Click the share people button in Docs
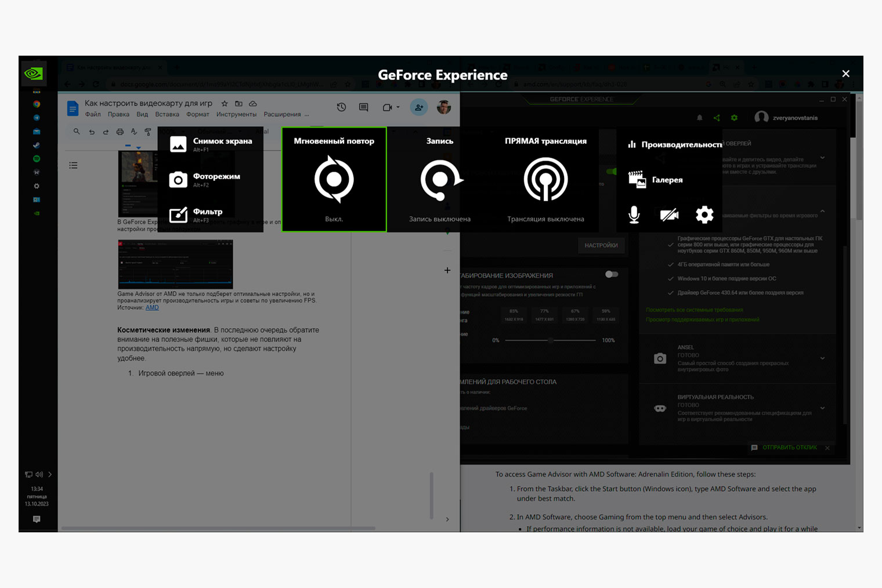The height and width of the screenshot is (588, 882). [x=419, y=107]
